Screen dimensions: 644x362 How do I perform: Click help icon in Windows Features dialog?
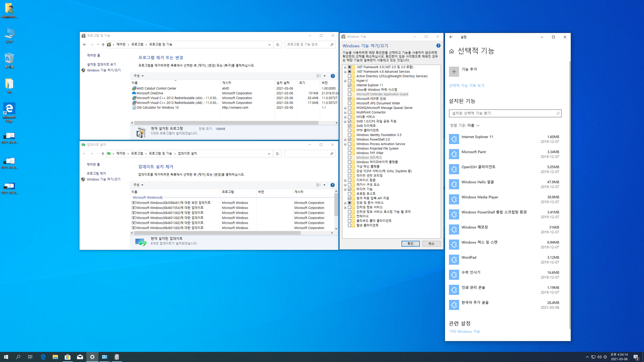coord(438,46)
